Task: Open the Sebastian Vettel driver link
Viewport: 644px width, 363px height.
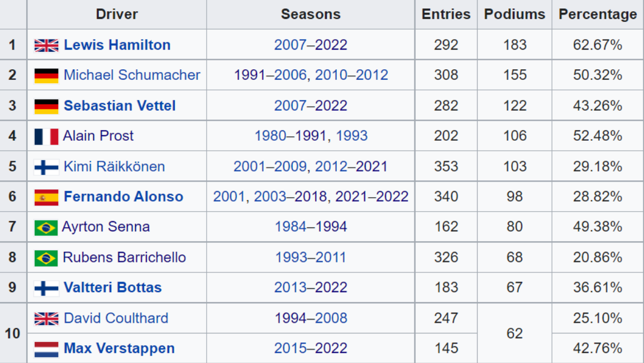Action: tap(120, 106)
